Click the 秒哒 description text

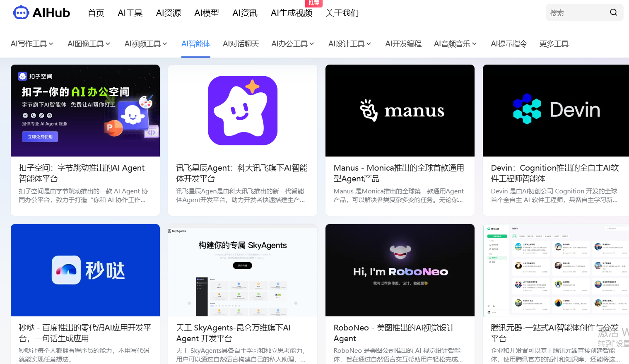(84, 355)
